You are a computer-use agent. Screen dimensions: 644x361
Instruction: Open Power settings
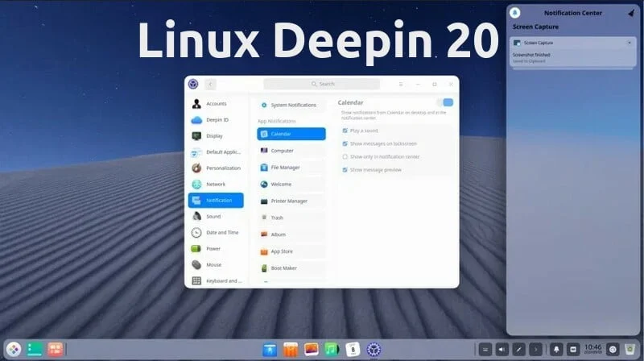point(216,248)
